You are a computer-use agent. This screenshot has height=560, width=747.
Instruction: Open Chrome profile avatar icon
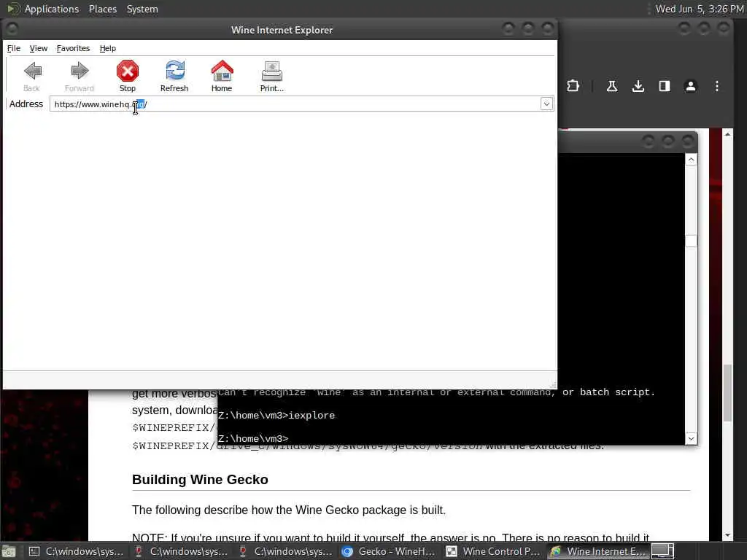pos(690,86)
